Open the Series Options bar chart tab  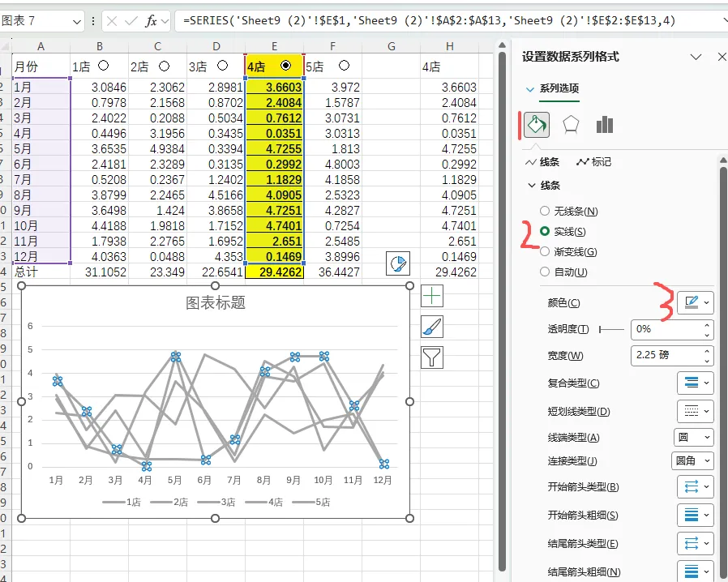tap(605, 124)
